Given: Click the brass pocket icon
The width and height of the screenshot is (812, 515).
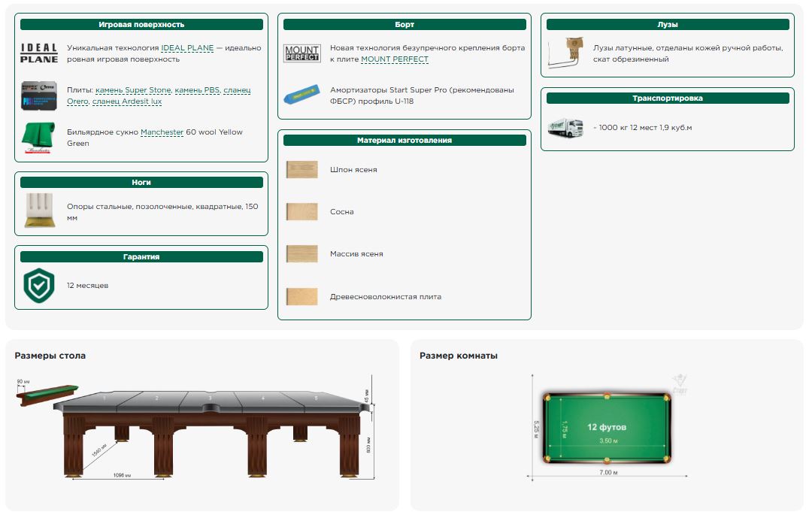Looking at the screenshot, I should (x=565, y=53).
